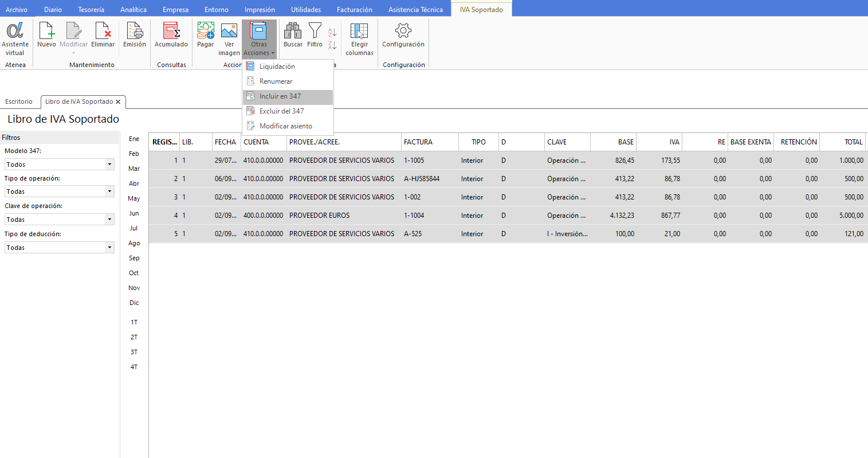Screen dimensions: 868x458
Task: Click the Ver imagen icon
Action: tap(229, 39)
